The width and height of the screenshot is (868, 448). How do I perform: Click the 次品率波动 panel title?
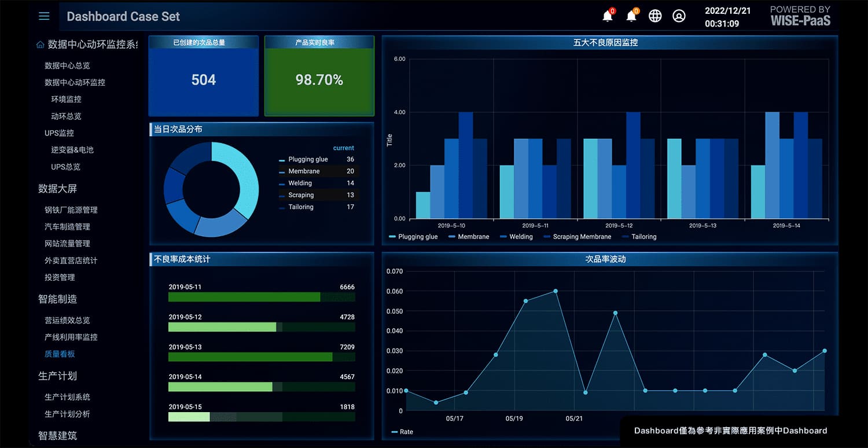click(x=605, y=259)
